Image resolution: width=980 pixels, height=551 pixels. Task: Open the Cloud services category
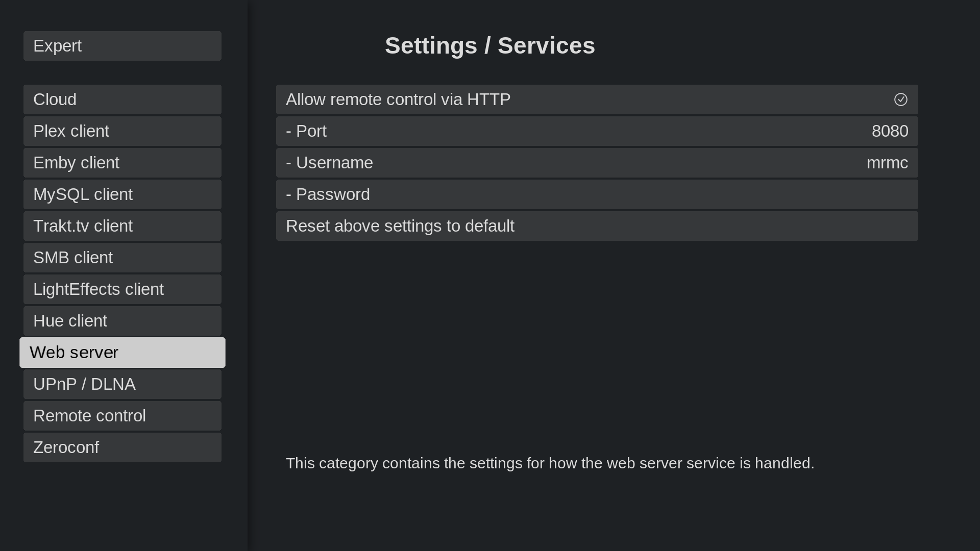pos(122,99)
